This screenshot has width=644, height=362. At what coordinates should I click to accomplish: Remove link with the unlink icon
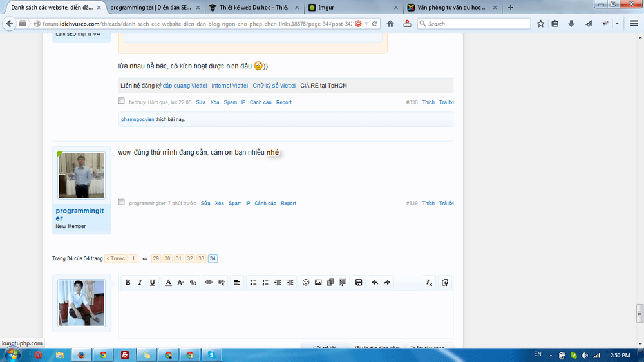(221, 282)
